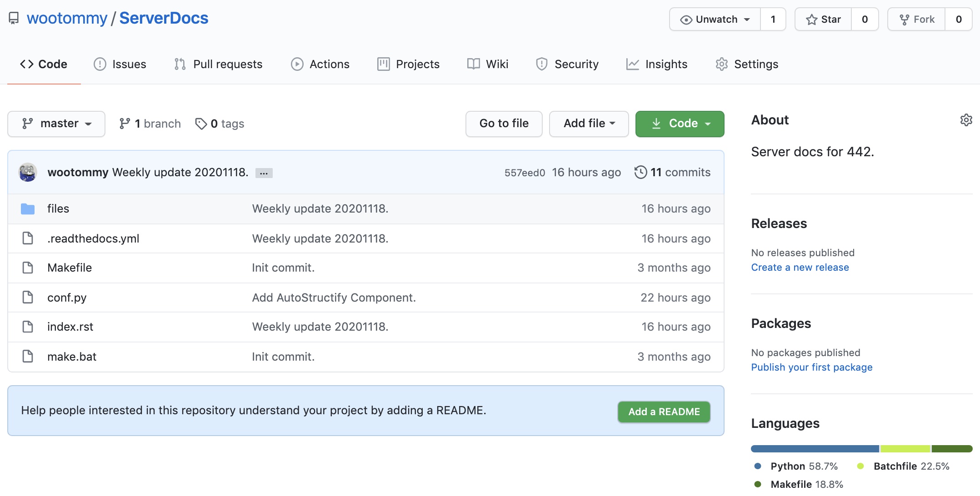Open the 0 tags link

point(220,124)
